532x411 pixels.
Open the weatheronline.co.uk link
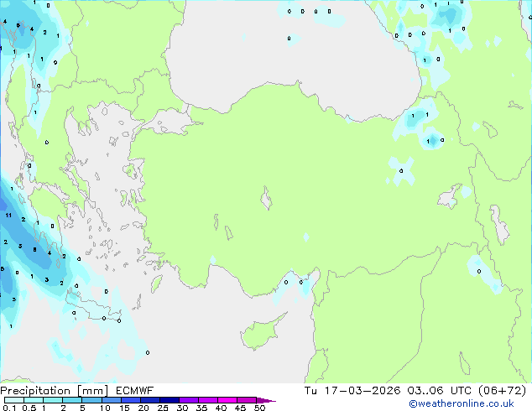[462, 403]
